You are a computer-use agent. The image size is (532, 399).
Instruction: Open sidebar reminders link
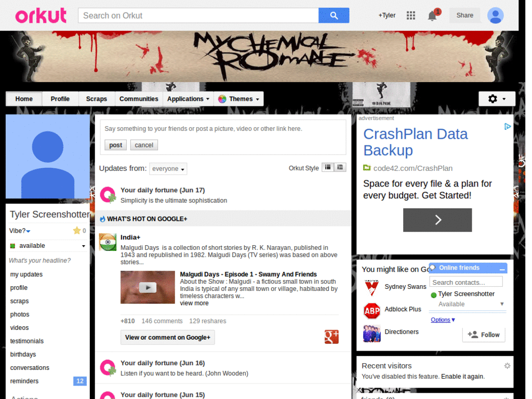[x=24, y=381]
